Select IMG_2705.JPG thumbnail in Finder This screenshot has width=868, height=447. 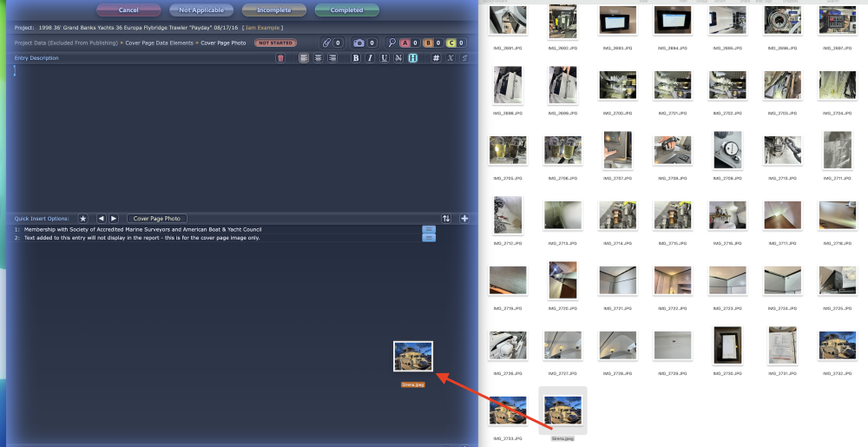click(508, 150)
